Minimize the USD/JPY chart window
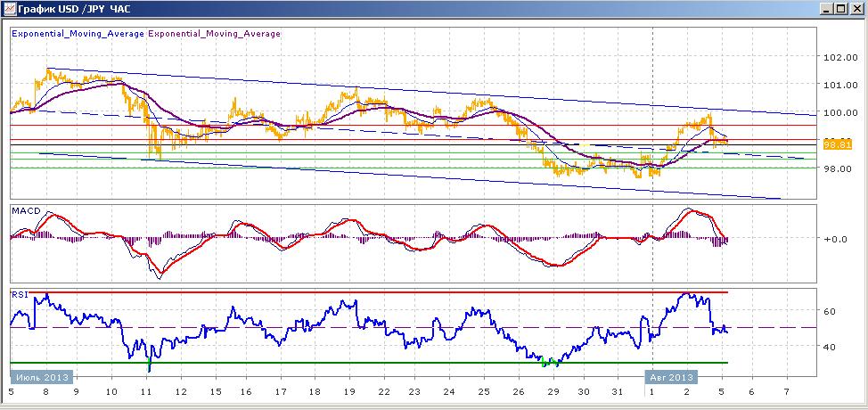 click(x=826, y=9)
